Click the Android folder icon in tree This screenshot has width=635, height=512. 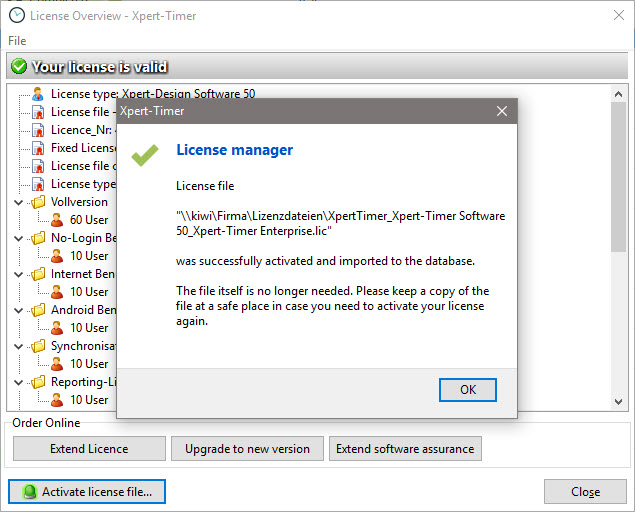click(38, 310)
